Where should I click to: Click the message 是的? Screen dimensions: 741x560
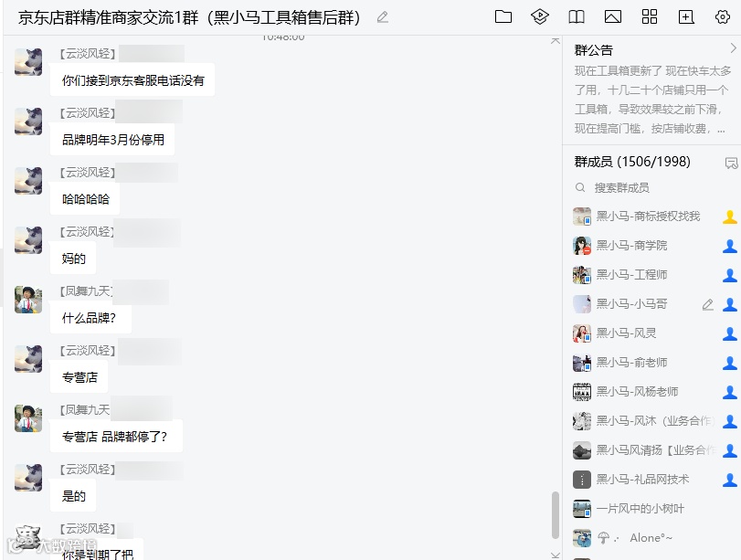click(x=73, y=496)
